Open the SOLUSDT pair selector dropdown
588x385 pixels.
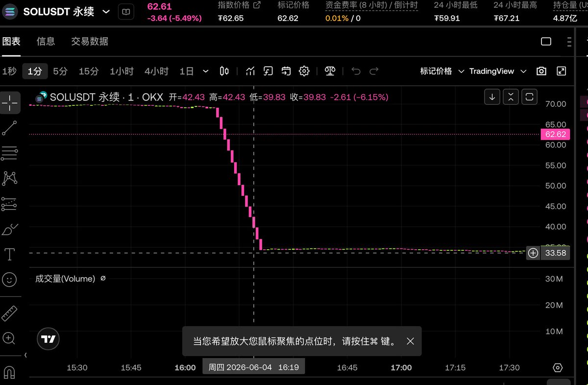point(106,11)
